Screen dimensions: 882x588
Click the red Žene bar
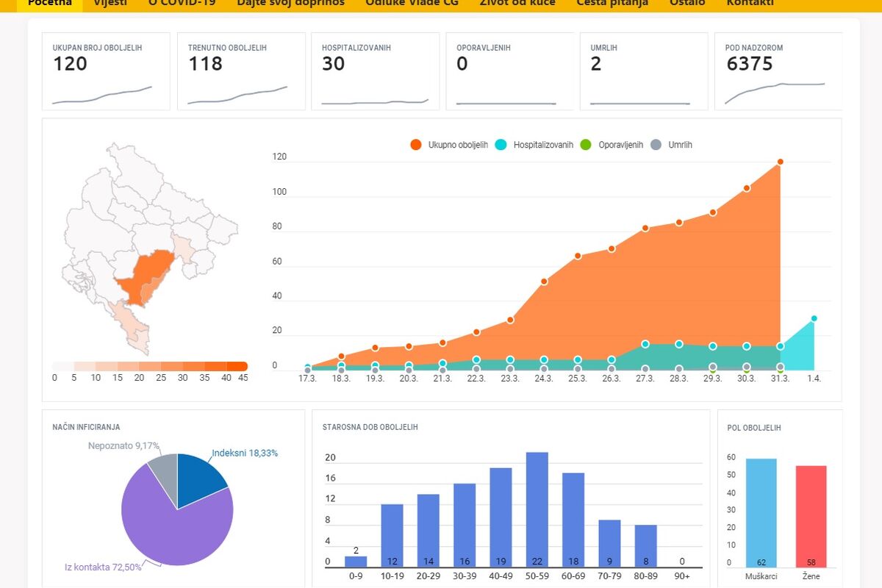pyautogui.click(x=811, y=516)
